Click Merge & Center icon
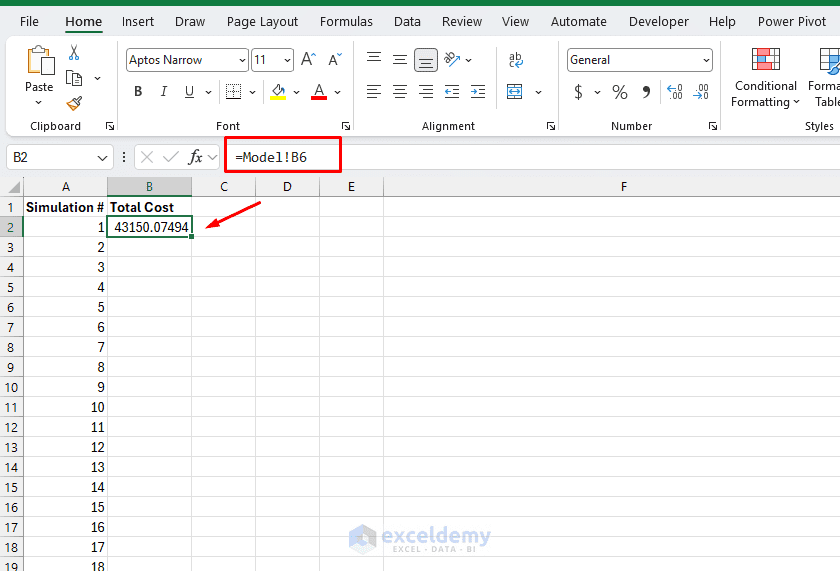840x571 pixels. coord(515,92)
